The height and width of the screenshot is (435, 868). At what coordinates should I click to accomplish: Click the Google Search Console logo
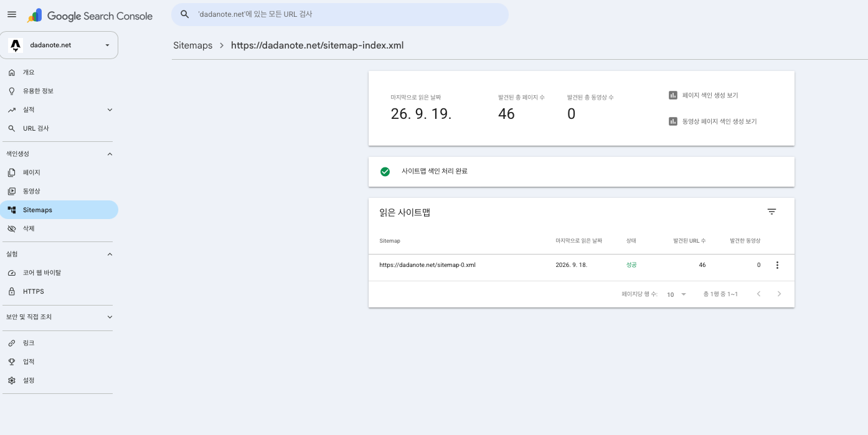(x=90, y=16)
